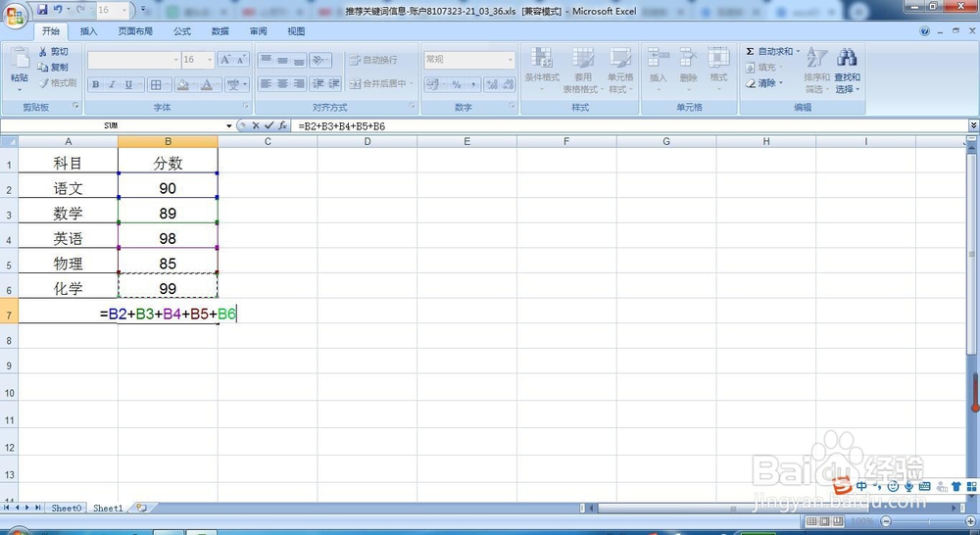Open the font size dropdown
This screenshot has height=535, width=980.
click(210, 60)
